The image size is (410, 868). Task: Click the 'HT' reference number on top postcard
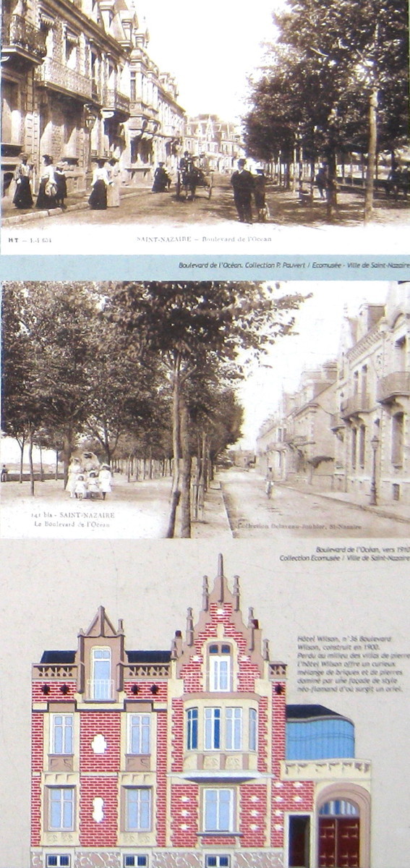[x=29, y=239]
